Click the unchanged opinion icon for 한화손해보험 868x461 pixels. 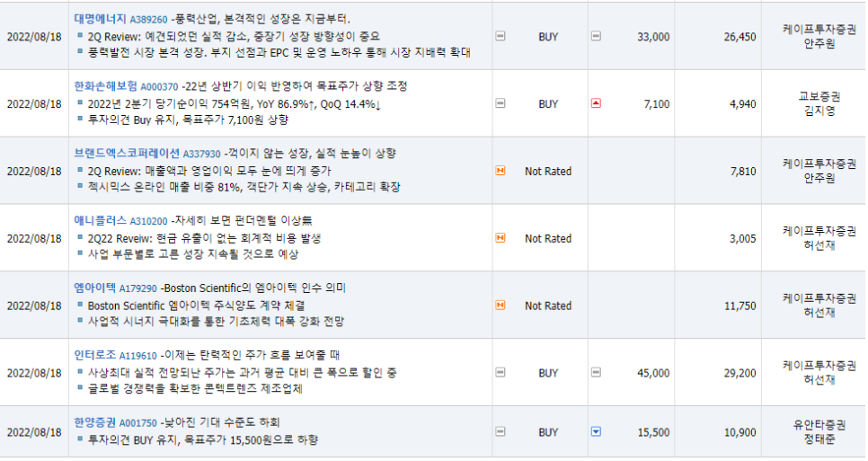point(500,103)
